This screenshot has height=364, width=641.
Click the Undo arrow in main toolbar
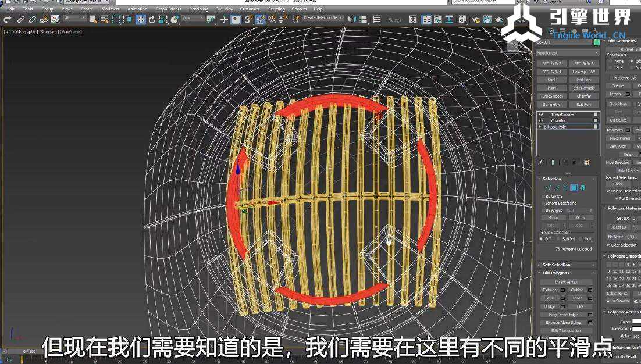[x=8, y=19]
